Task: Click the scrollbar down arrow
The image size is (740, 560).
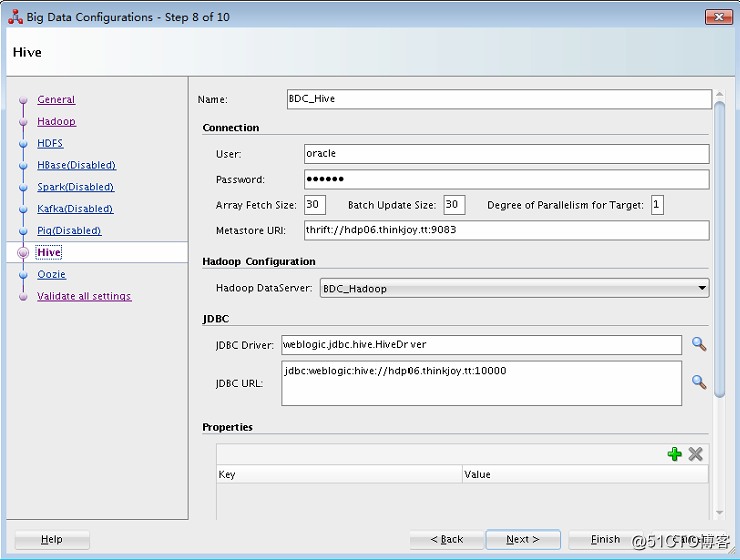Action: tap(719, 512)
